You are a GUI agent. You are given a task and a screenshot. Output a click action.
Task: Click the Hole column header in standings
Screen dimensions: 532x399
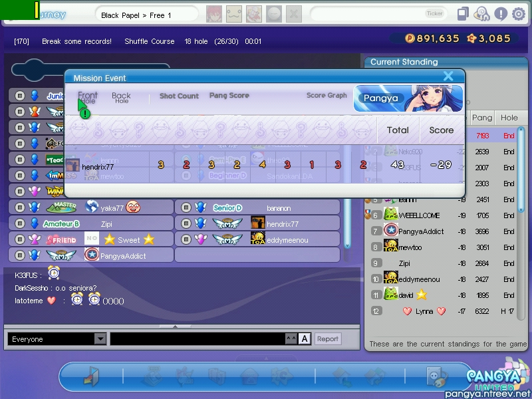tap(509, 118)
